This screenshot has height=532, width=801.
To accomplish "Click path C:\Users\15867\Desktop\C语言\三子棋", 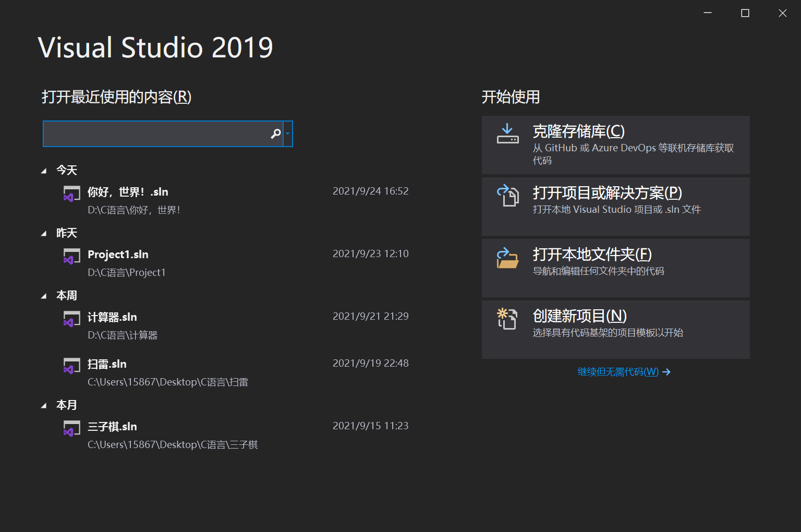I will coord(173,445).
